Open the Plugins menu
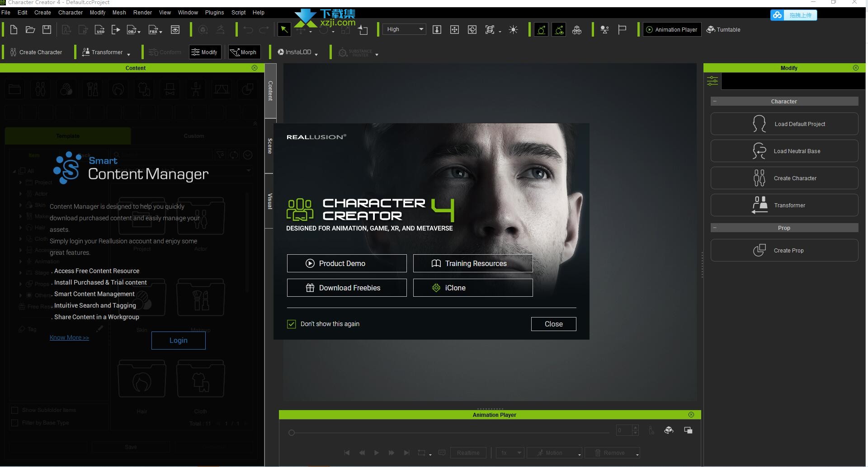This screenshot has height=467, width=868. click(214, 13)
